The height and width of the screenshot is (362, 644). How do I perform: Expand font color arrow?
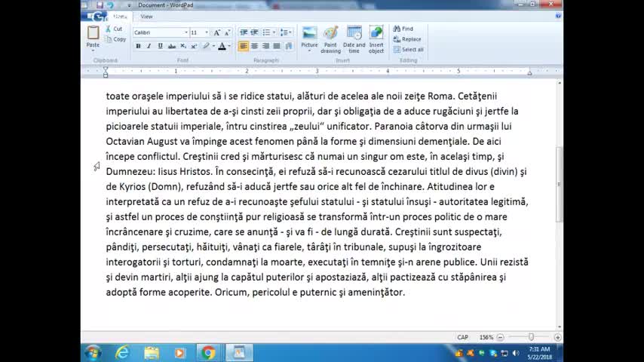coord(229,46)
